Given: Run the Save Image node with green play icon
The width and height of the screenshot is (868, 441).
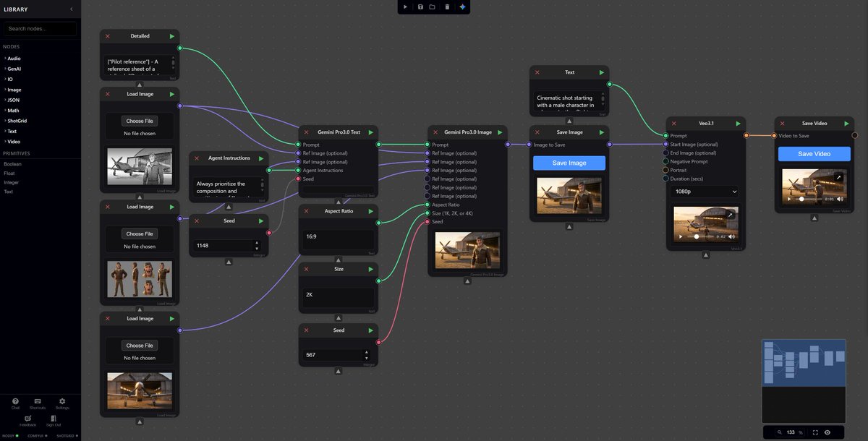Looking at the screenshot, I should [602, 132].
